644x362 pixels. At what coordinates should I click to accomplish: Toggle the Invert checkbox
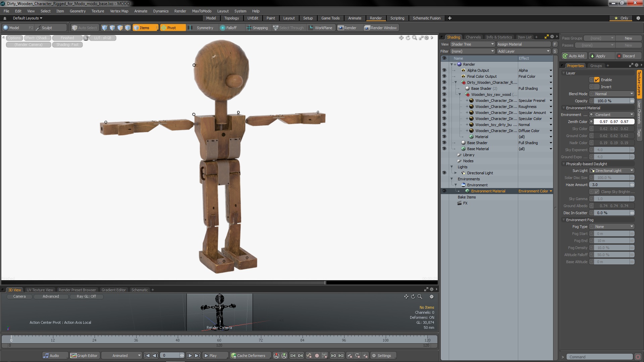[x=597, y=87]
